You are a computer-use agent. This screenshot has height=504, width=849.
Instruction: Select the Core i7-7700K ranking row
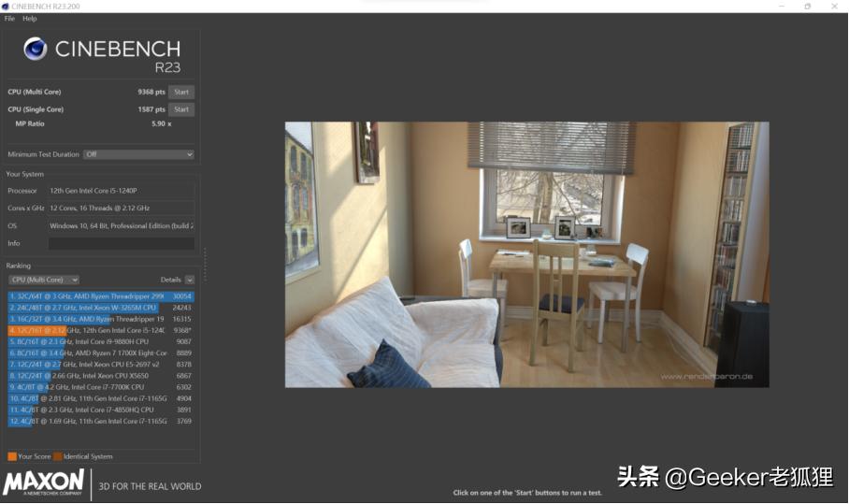[101, 387]
